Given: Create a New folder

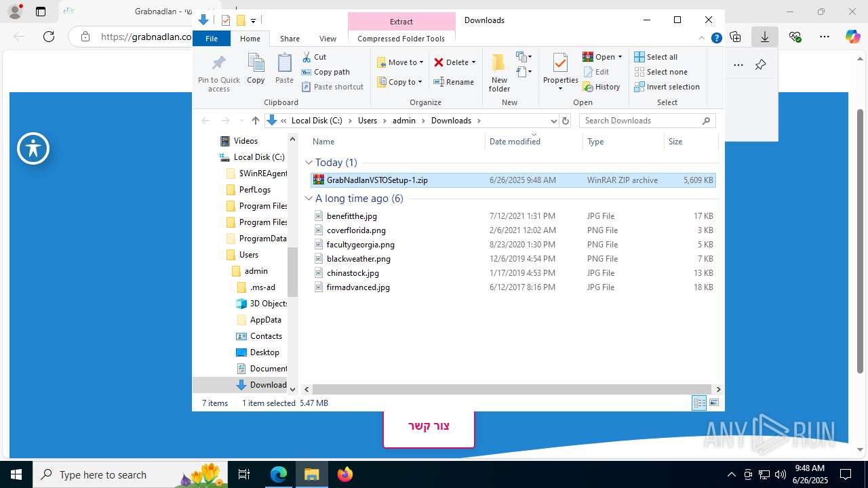Looking at the screenshot, I should click(x=499, y=73).
